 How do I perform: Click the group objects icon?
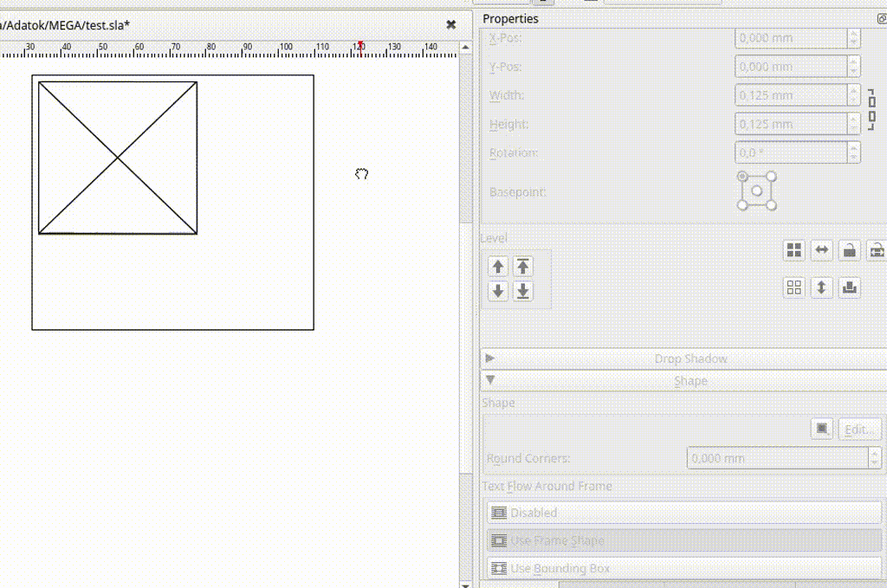click(x=793, y=251)
